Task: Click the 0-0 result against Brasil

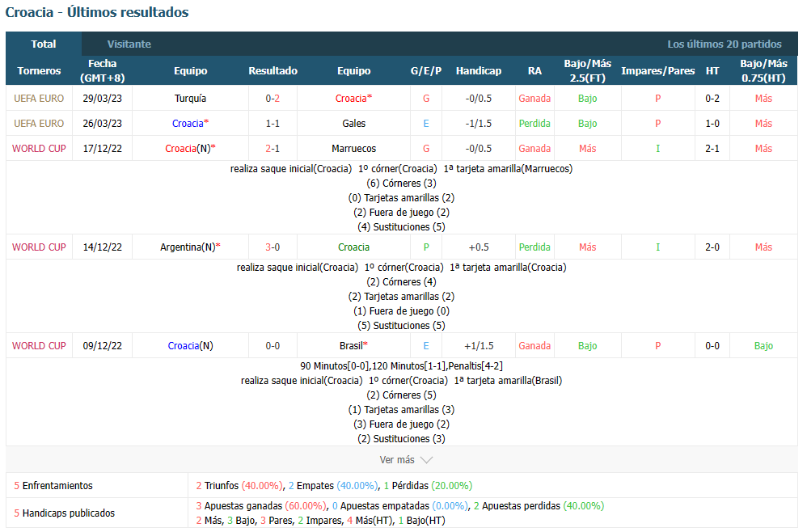Action: [x=273, y=346]
